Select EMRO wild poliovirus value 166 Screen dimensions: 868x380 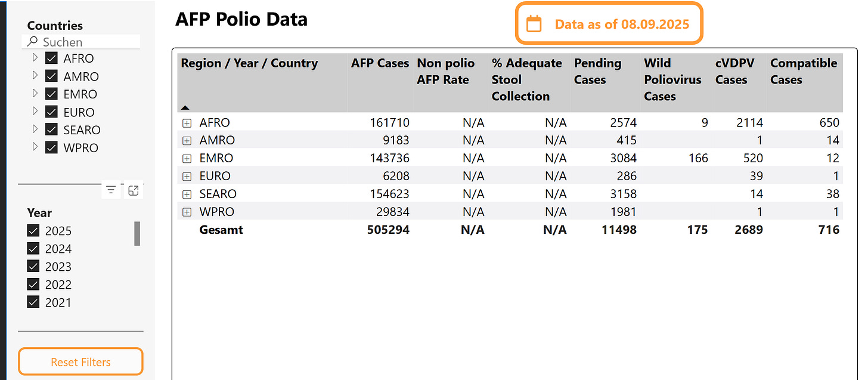tap(697, 158)
